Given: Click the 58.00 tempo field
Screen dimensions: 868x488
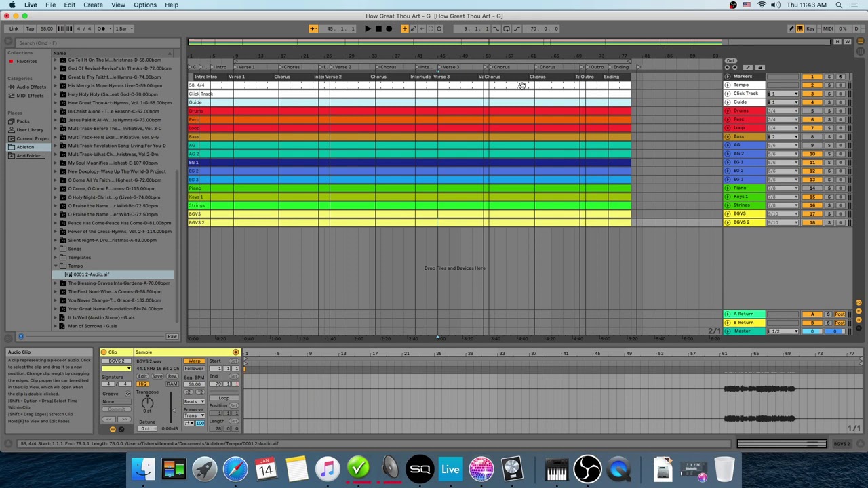Looking at the screenshot, I should tap(46, 28).
